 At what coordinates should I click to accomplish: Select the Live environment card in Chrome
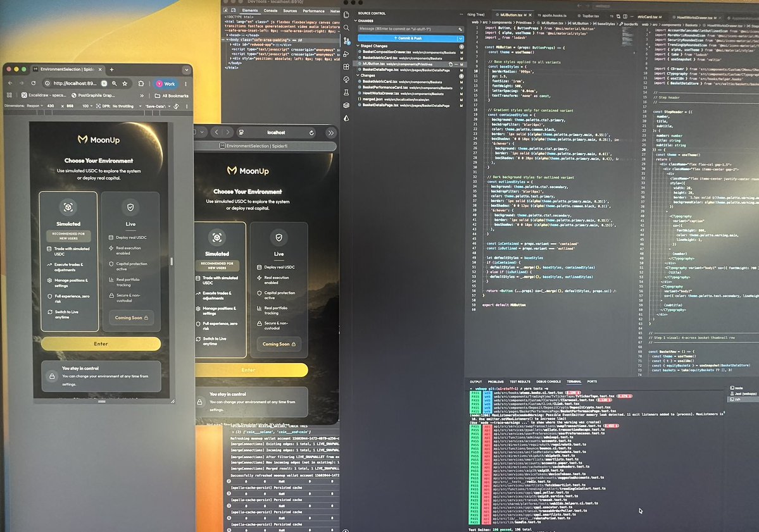pos(130,261)
